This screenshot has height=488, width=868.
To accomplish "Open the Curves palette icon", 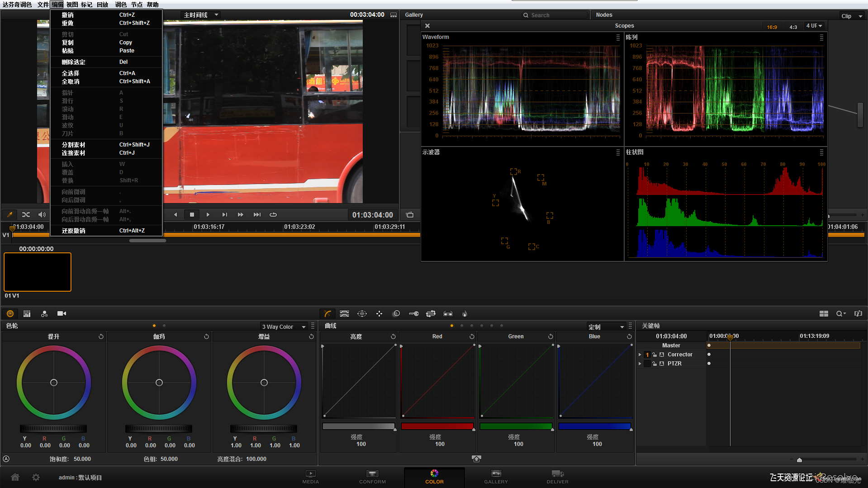I will coord(327,313).
